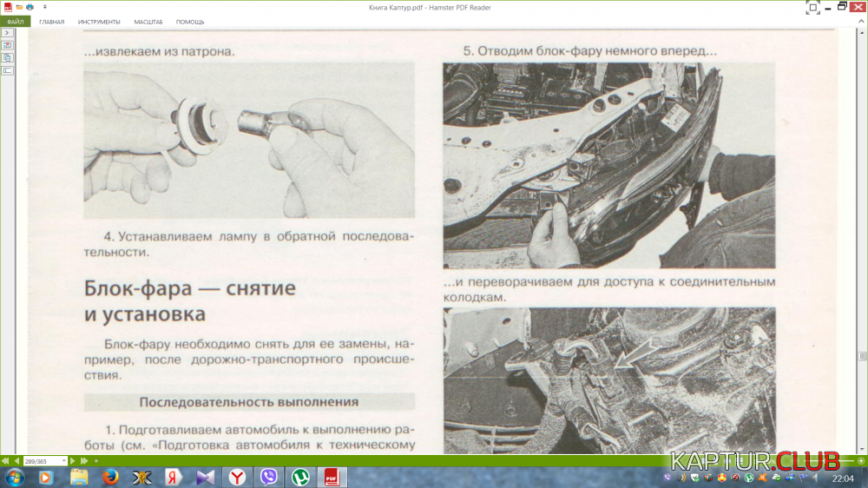This screenshot has height=488, width=868.
Task: Click the orange Avast icon in system tray
Action: click(762, 478)
